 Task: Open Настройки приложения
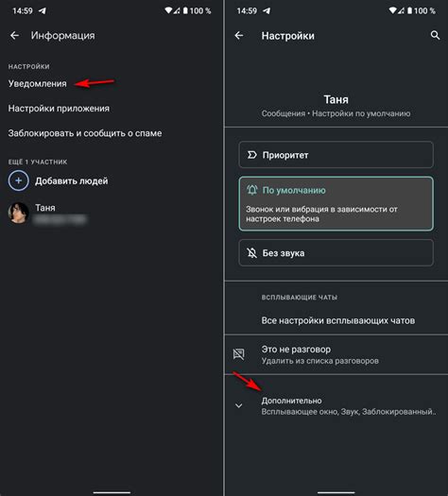coord(59,109)
